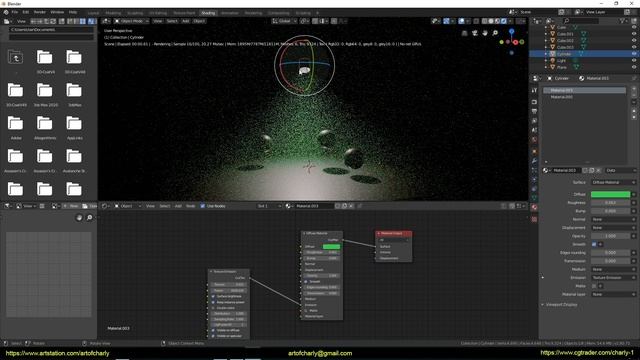
Task: Open the Window menu
Action: tap(57, 12)
